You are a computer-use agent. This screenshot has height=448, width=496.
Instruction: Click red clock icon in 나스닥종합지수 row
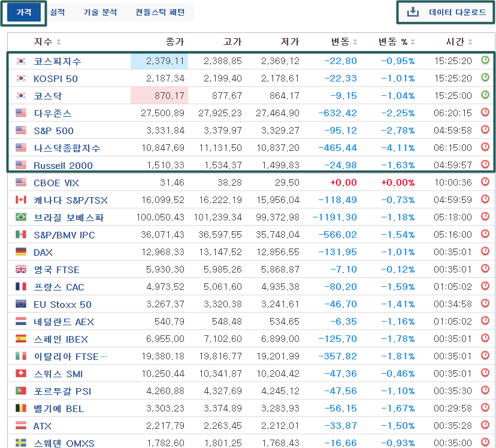tap(485, 147)
